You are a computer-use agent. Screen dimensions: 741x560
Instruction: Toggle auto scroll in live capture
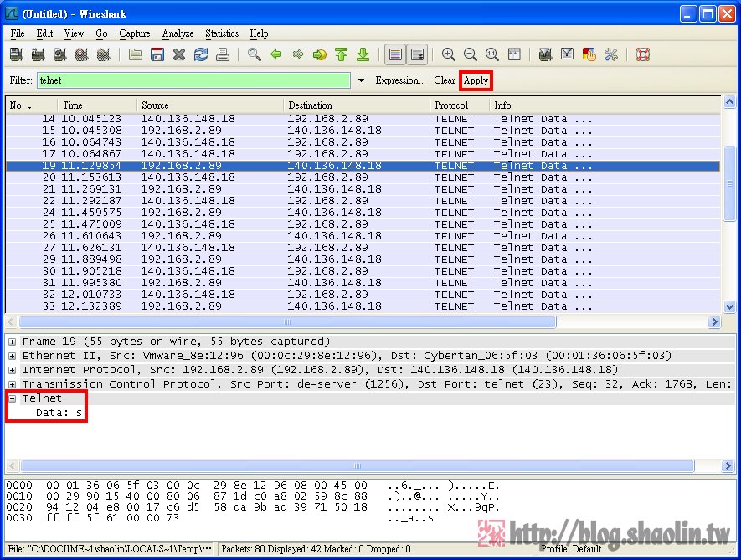[x=417, y=54]
